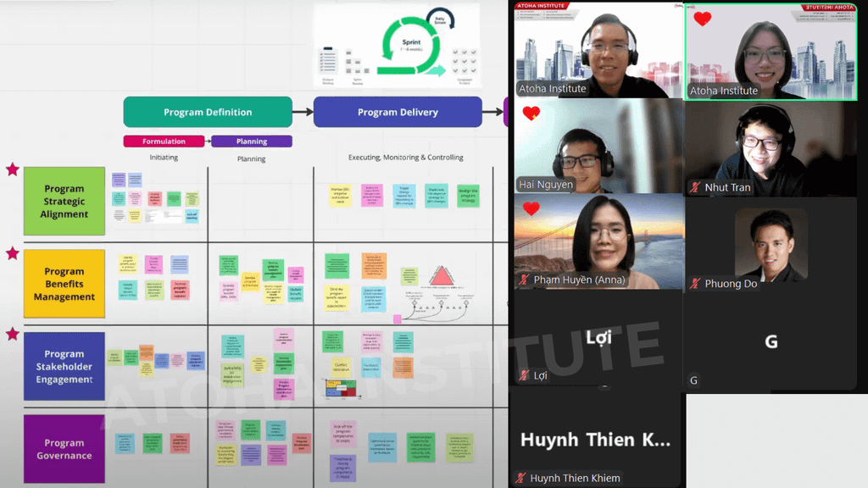Select Nhut Tran's video tile
The height and width of the screenshot is (488, 868).
771,148
